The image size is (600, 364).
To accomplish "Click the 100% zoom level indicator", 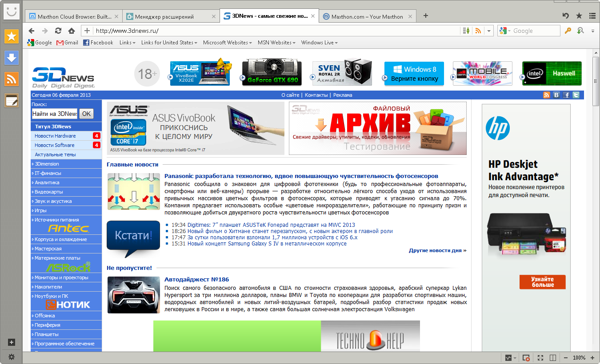I will (579, 358).
